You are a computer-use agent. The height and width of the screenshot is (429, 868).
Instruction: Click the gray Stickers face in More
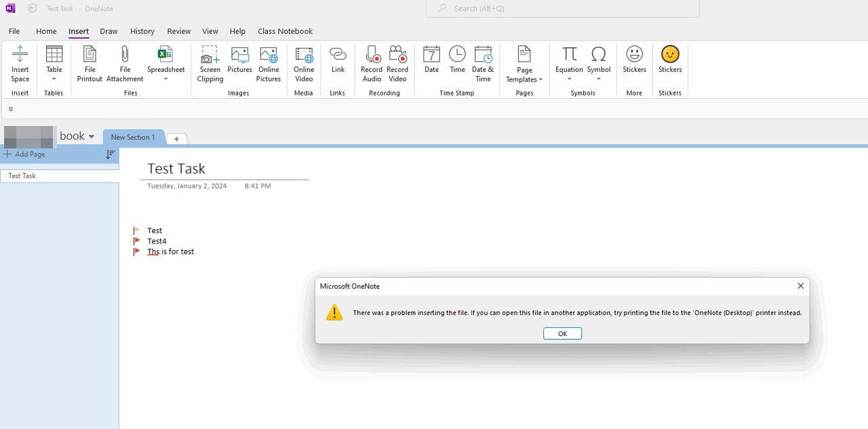coord(635,54)
